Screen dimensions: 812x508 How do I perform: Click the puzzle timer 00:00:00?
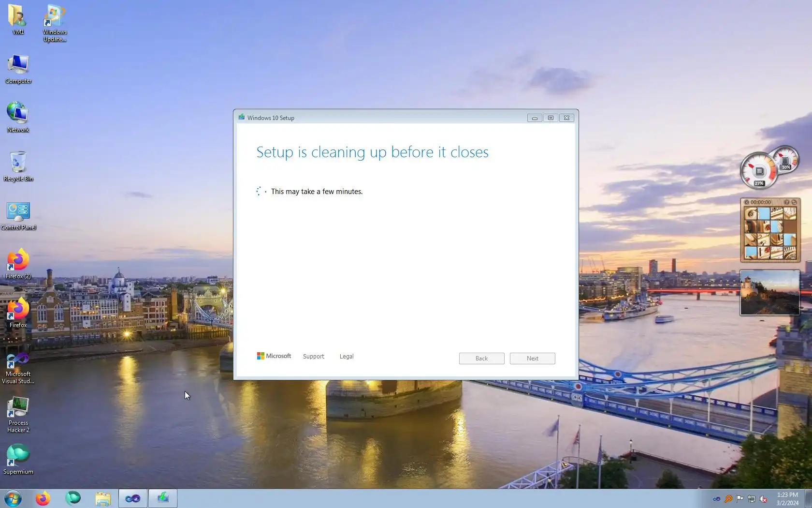coord(761,202)
